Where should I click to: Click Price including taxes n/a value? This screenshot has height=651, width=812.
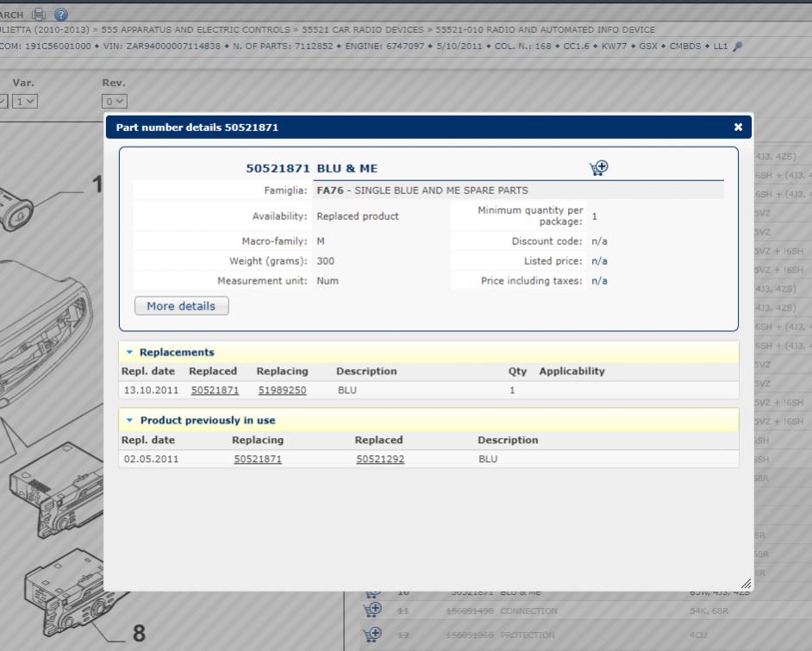599,281
